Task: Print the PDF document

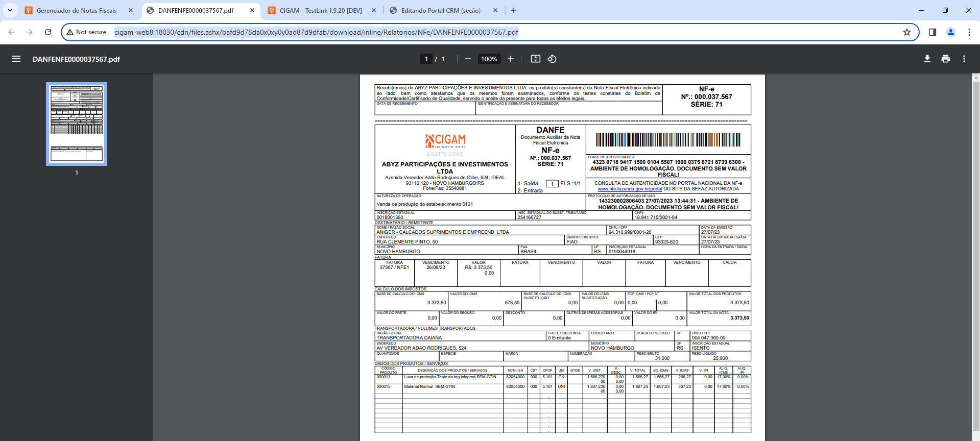Action: point(946,59)
